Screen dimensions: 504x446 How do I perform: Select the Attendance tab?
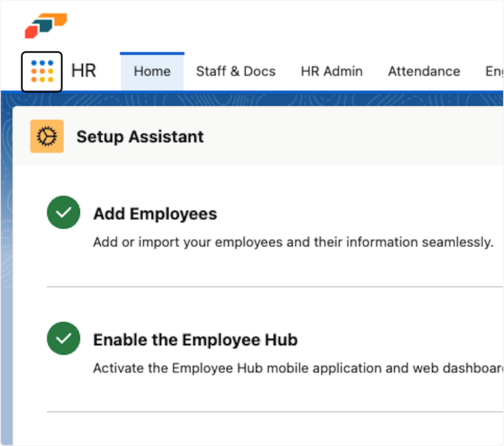[x=424, y=72]
